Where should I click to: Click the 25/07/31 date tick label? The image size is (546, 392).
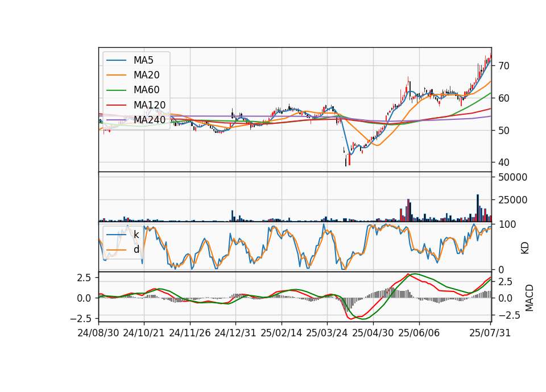pos(490,333)
